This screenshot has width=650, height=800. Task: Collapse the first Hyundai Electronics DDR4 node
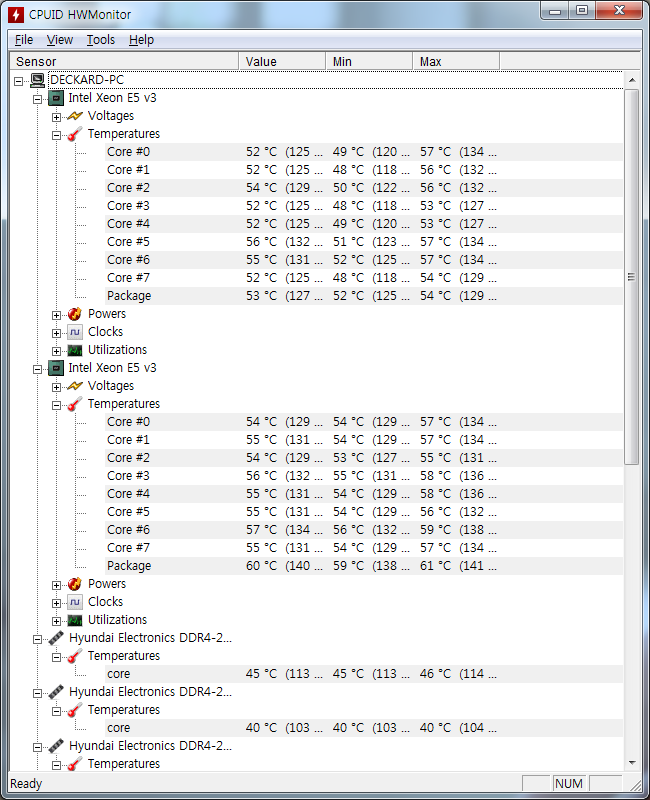pyautogui.click(x=38, y=639)
